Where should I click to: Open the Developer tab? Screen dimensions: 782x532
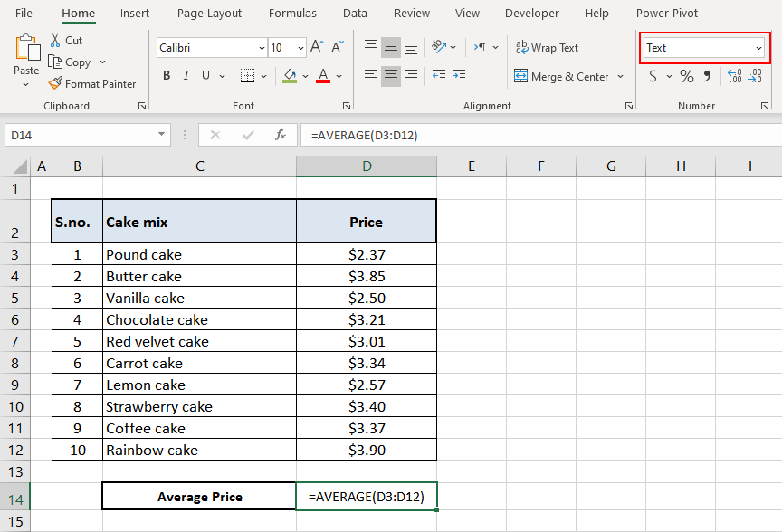(x=531, y=13)
